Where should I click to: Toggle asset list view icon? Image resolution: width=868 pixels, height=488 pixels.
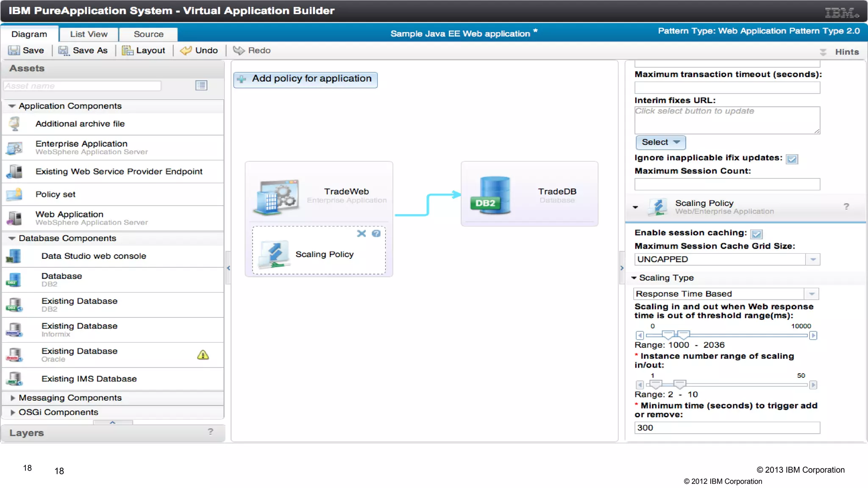click(x=201, y=86)
